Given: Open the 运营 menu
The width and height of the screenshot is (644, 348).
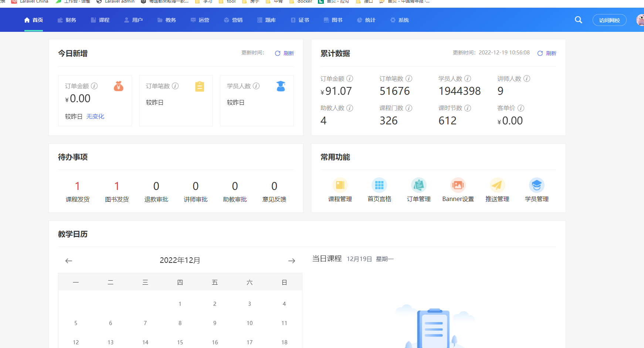Looking at the screenshot, I should (200, 20).
